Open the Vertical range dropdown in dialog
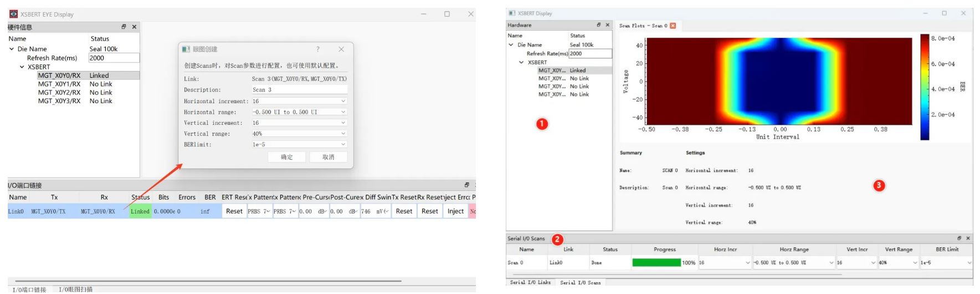Viewport: 980px width, 294px height. pos(343,134)
